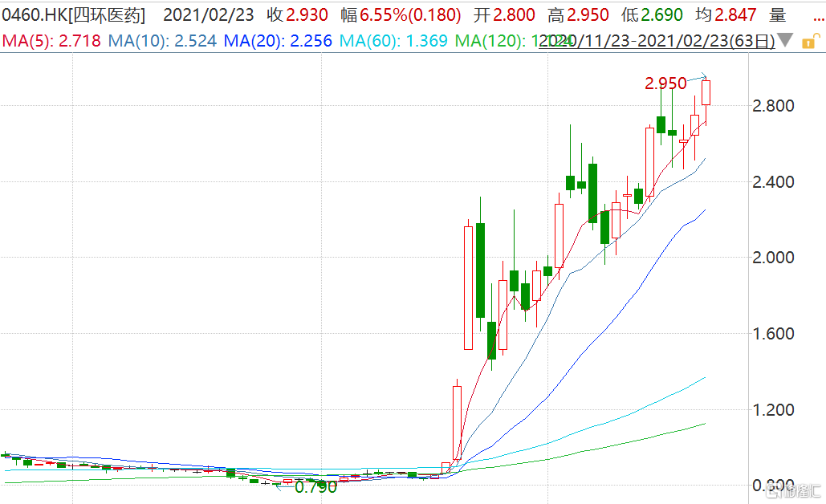Click the 2.000 price axis label
Viewport: 826px width, 504px height.
coord(773,258)
